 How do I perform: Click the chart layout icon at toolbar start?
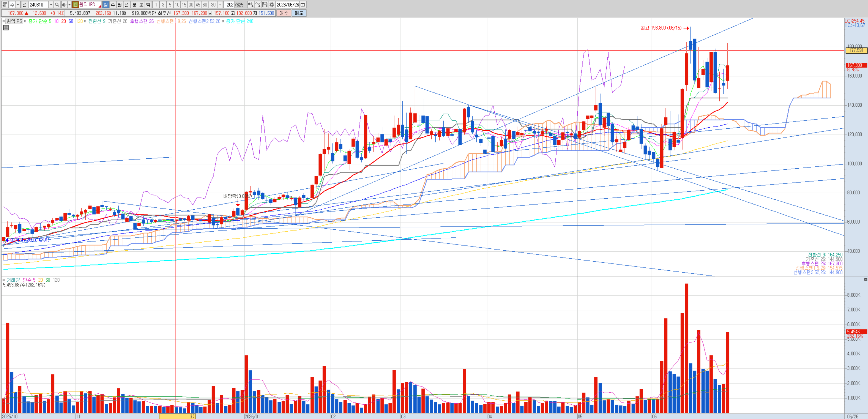(x=5, y=5)
